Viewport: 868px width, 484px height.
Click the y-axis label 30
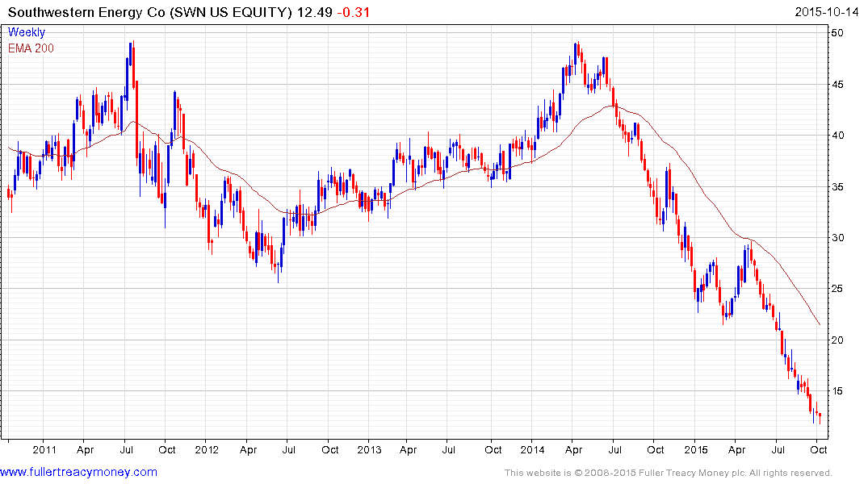click(837, 238)
